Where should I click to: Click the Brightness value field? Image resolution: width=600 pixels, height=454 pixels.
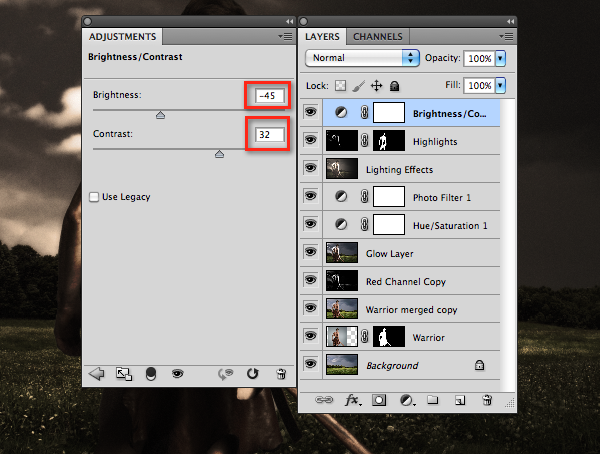(270, 95)
